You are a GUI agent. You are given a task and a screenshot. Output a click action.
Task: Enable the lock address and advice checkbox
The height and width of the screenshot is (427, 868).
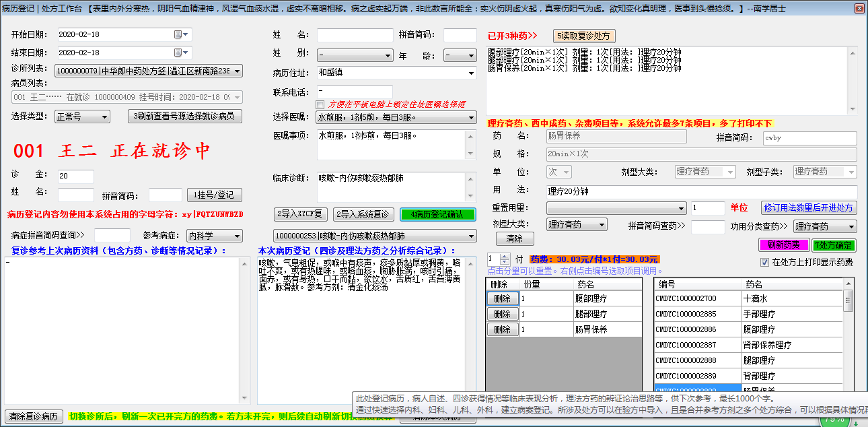pyautogui.click(x=320, y=104)
